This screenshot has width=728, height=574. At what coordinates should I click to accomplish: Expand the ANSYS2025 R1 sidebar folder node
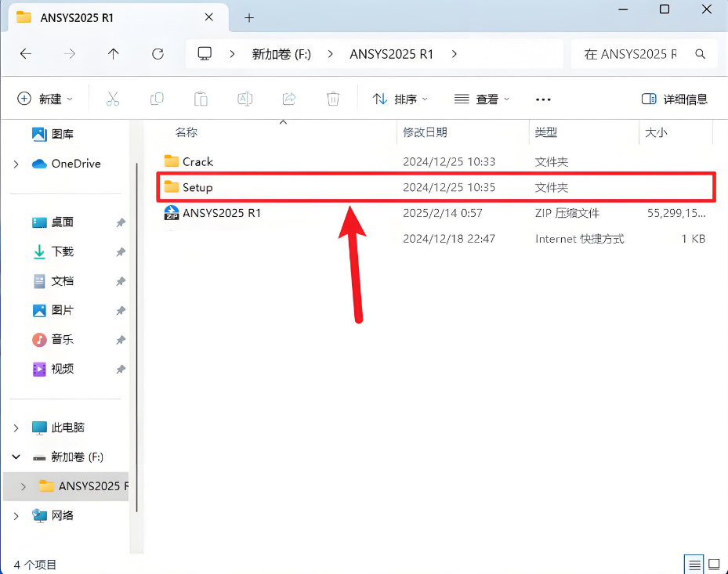coord(24,486)
